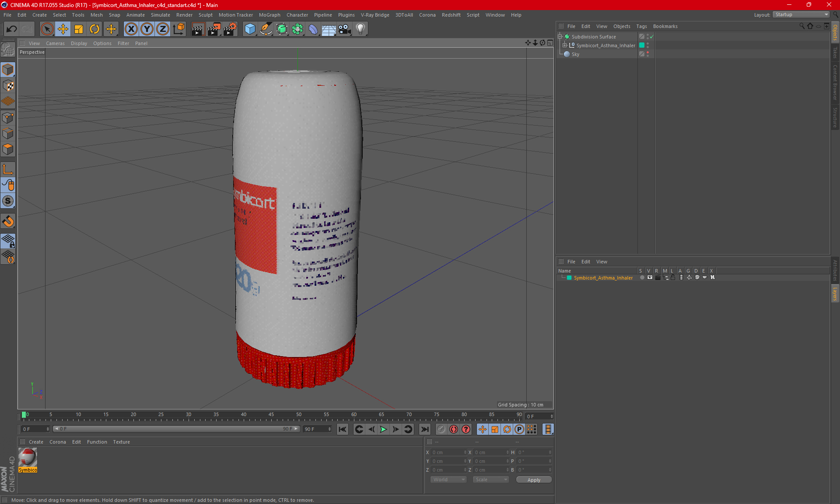The image size is (840, 504).
Task: Switch to Edges mode
Action: [8, 133]
